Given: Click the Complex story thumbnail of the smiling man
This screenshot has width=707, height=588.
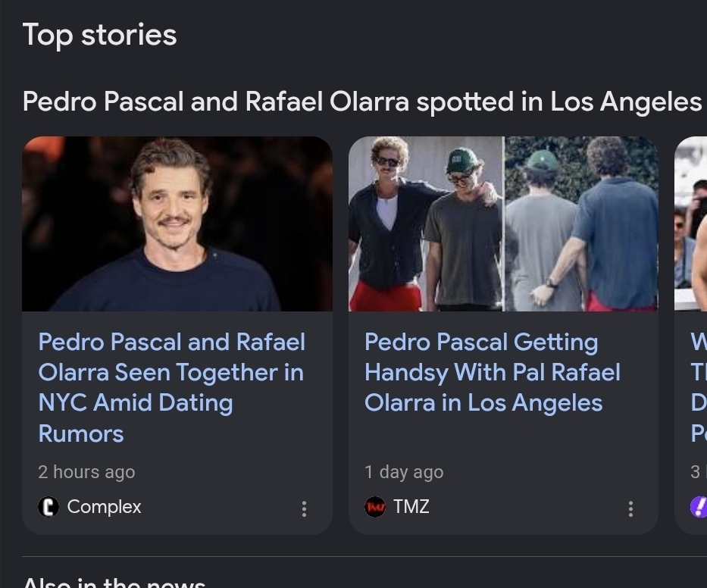Looking at the screenshot, I should (x=177, y=224).
